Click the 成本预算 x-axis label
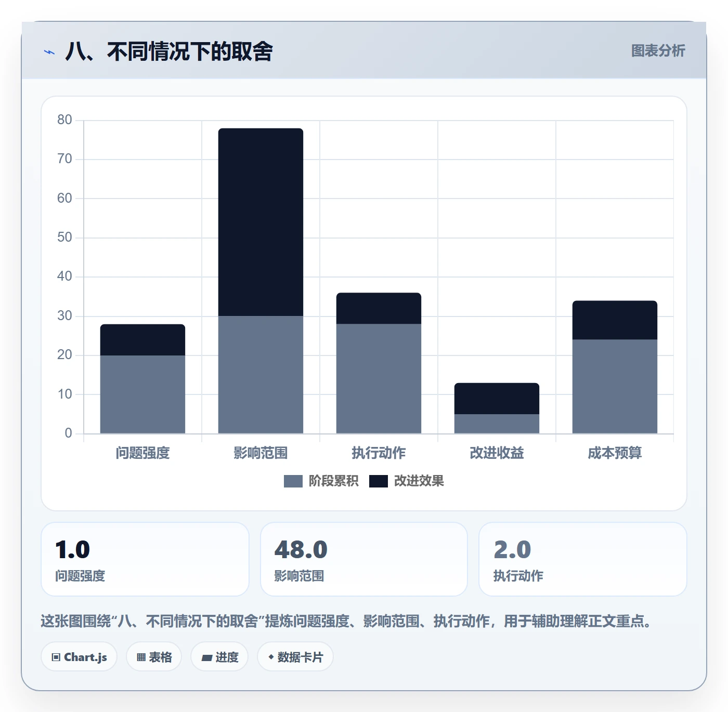Image resolution: width=728 pixels, height=712 pixels. click(615, 453)
